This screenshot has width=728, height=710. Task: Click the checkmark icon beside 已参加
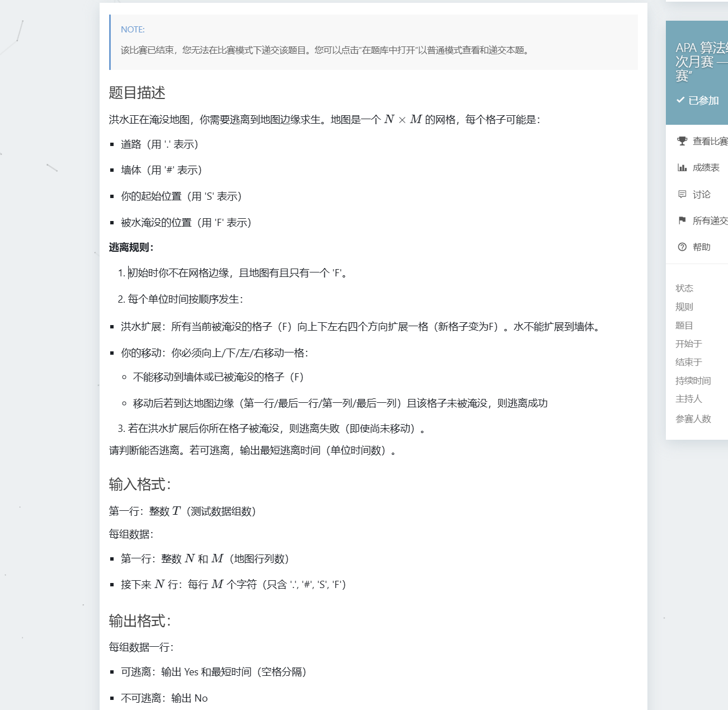680,100
